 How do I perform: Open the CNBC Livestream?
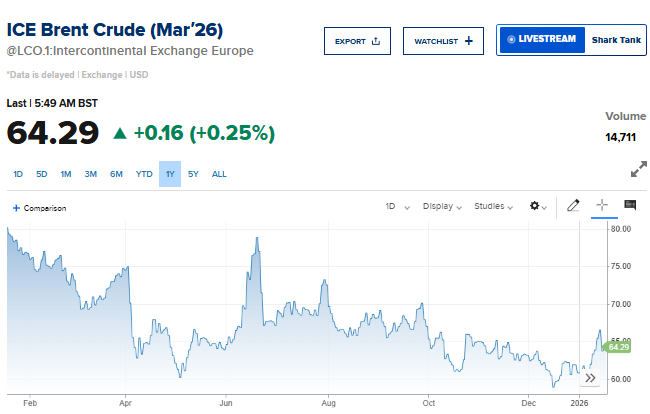tap(541, 39)
